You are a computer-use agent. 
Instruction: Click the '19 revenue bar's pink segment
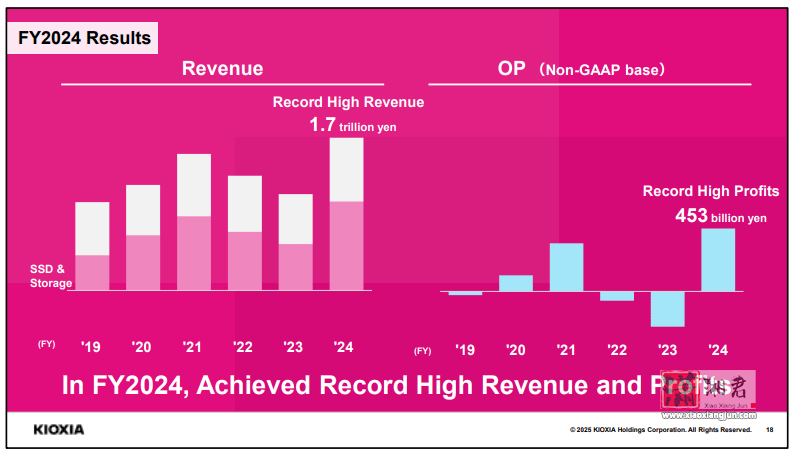92,272
